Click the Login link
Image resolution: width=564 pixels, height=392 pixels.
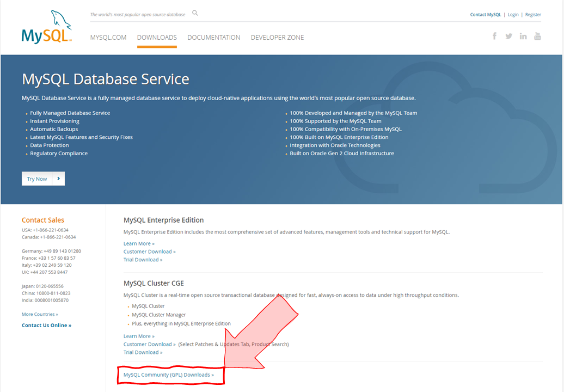[513, 14]
